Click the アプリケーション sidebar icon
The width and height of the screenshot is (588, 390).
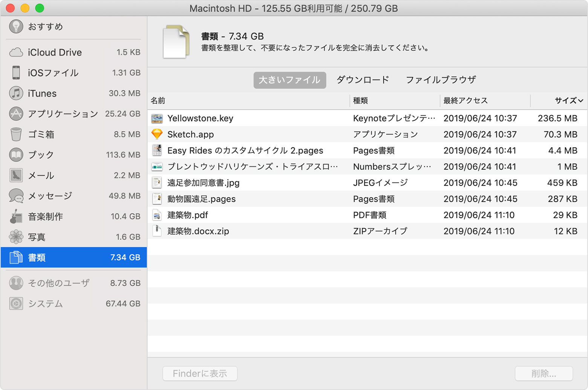click(16, 114)
